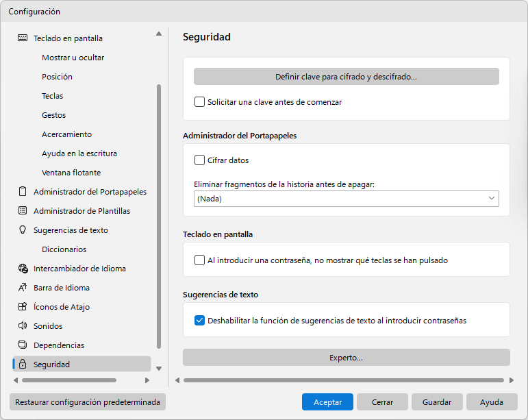Select the Teclado en pantalla sidebar label

pos(68,38)
